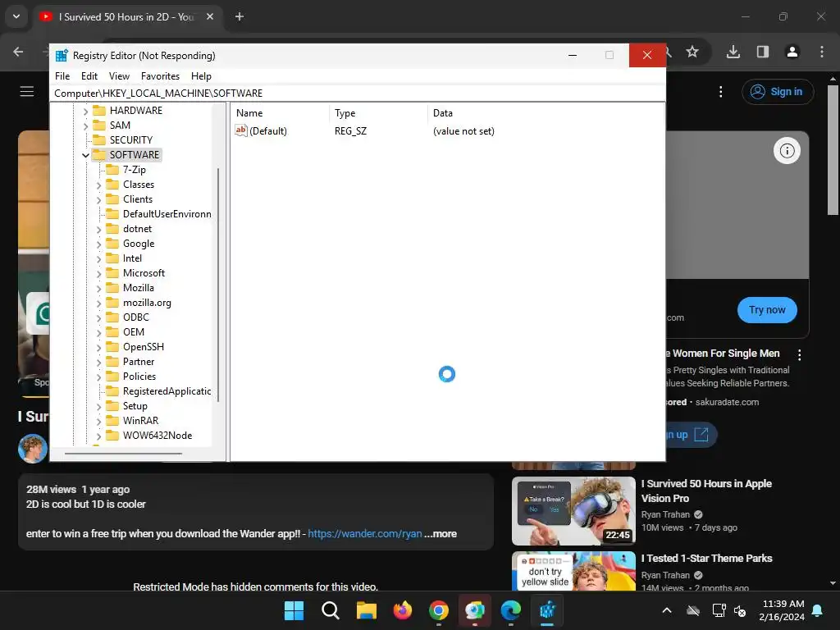
Task: Select the Policies key in tree
Action: click(139, 376)
